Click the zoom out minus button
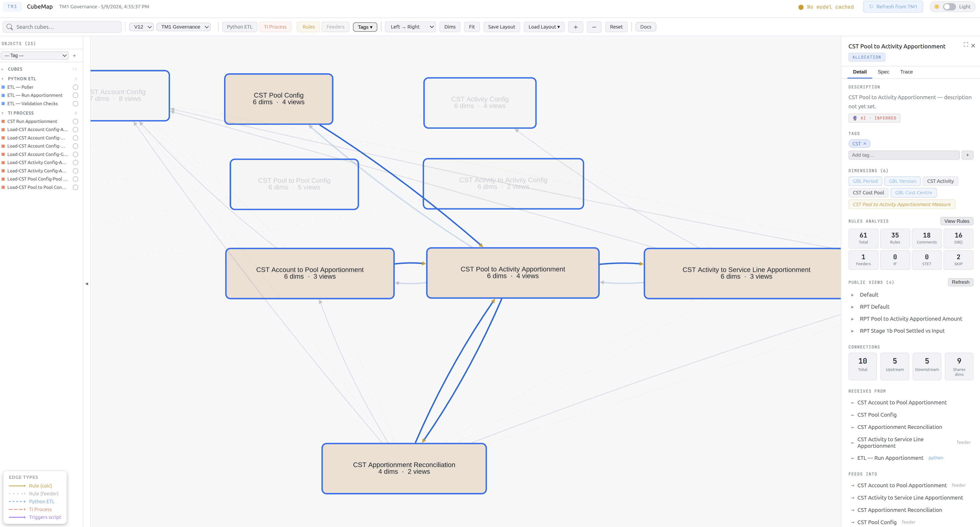 coord(594,27)
